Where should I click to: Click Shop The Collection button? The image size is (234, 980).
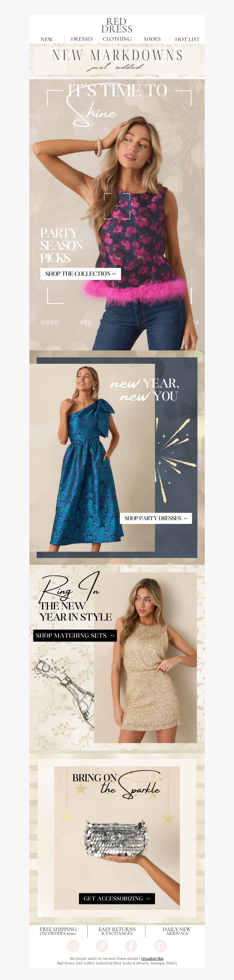81,274
